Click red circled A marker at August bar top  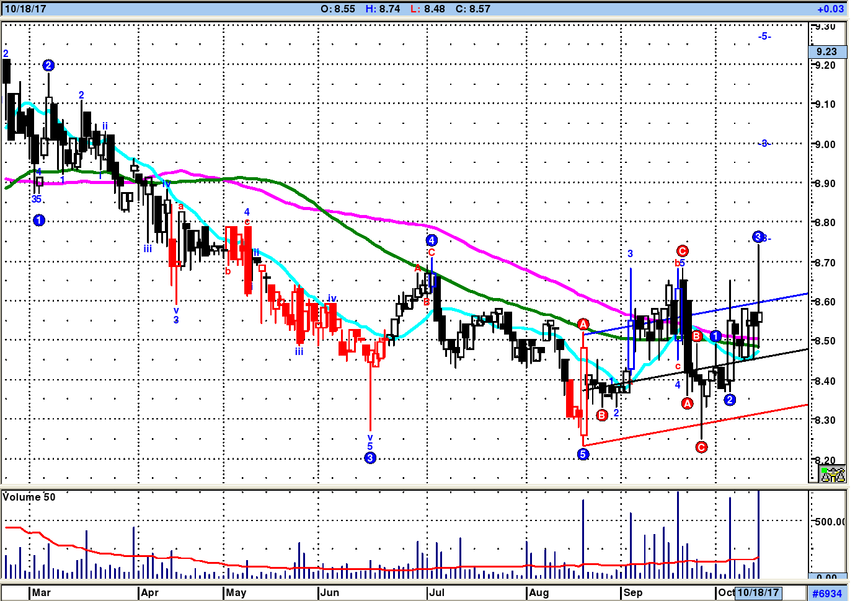coord(583,325)
